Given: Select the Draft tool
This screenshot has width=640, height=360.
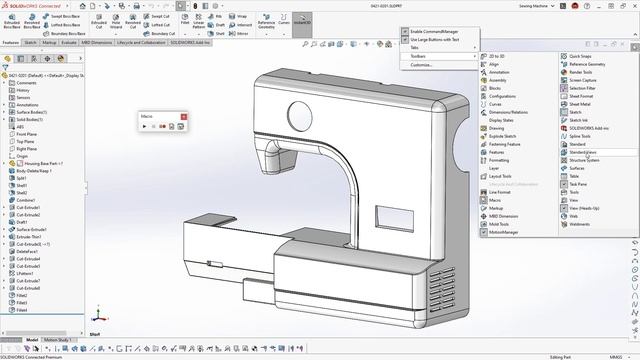Looking at the screenshot, I should click(x=216, y=25).
